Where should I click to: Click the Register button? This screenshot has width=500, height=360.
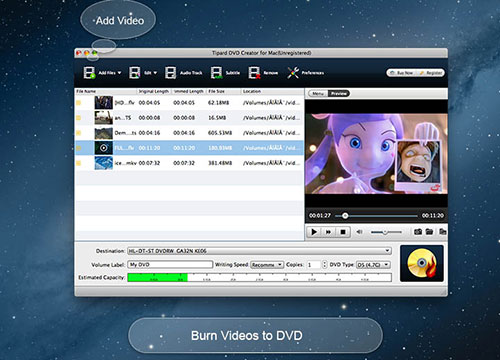pyautogui.click(x=430, y=73)
